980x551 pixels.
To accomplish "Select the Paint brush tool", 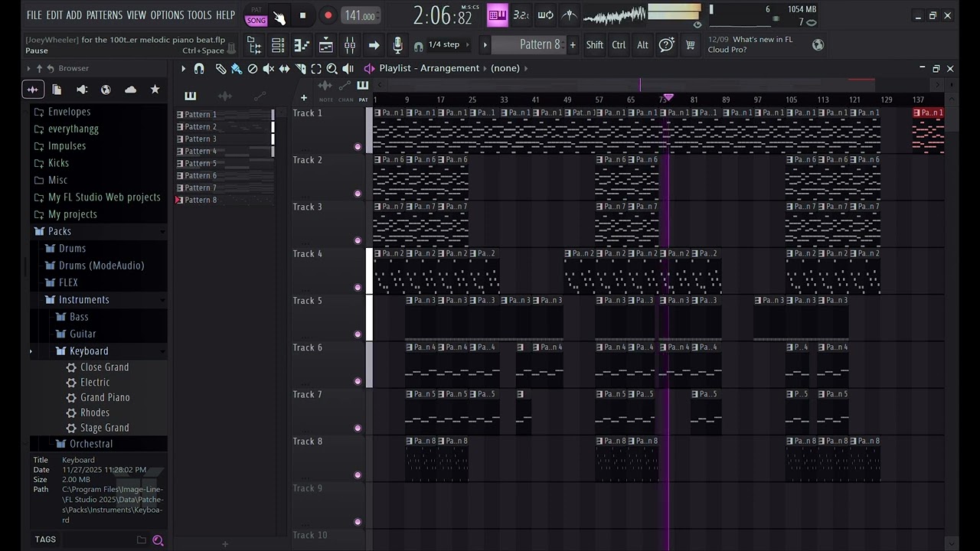I will [x=237, y=69].
